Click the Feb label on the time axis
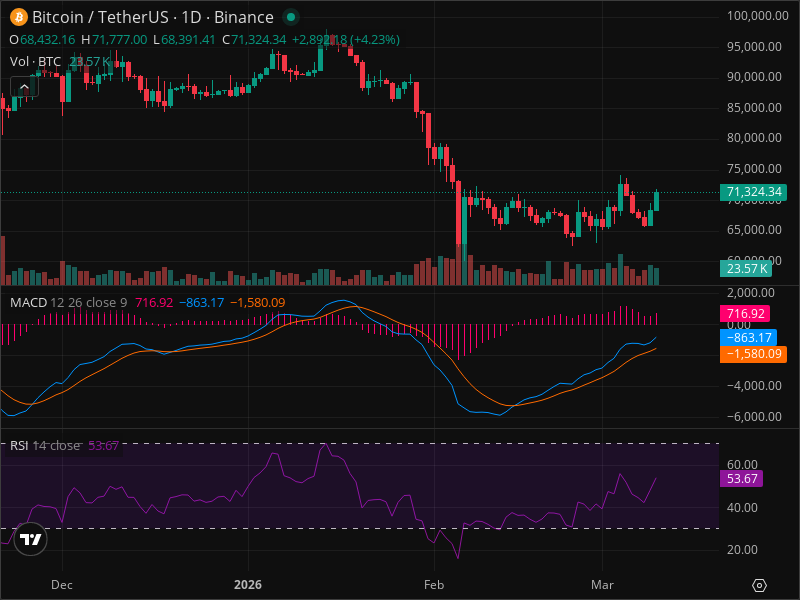Viewport: 800px width, 600px height. (x=434, y=585)
